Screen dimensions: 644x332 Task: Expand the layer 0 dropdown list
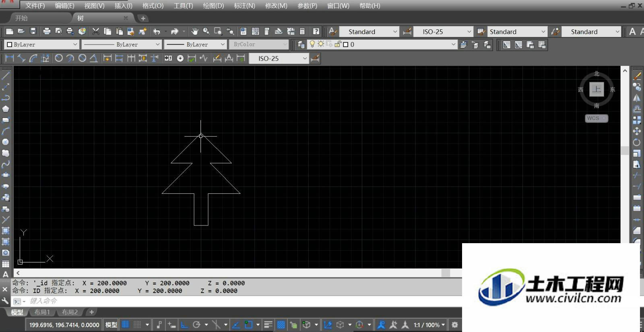coord(453,44)
